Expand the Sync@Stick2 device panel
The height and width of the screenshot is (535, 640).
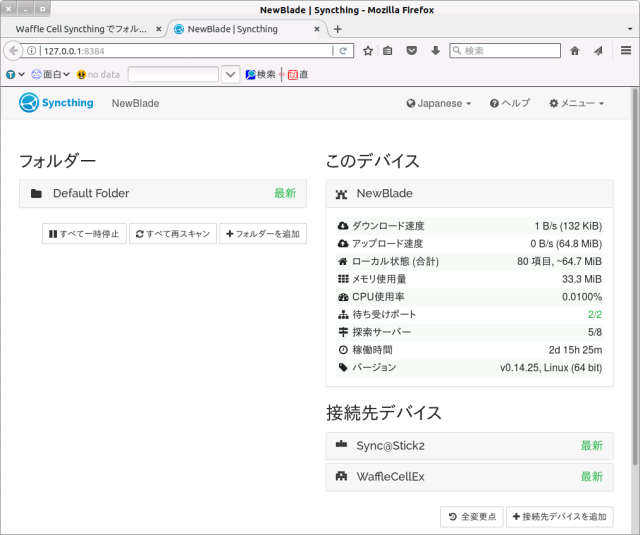(469, 446)
